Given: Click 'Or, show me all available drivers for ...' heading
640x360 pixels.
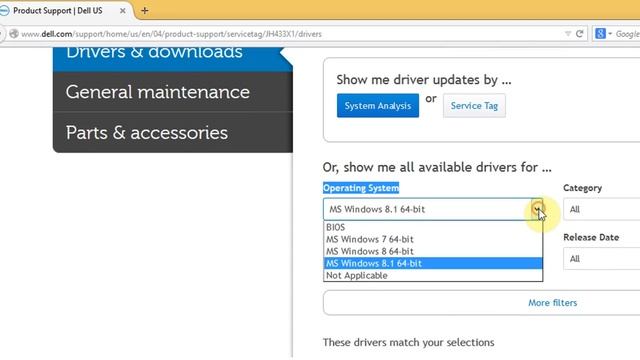Looking at the screenshot, I should click(437, 167).
